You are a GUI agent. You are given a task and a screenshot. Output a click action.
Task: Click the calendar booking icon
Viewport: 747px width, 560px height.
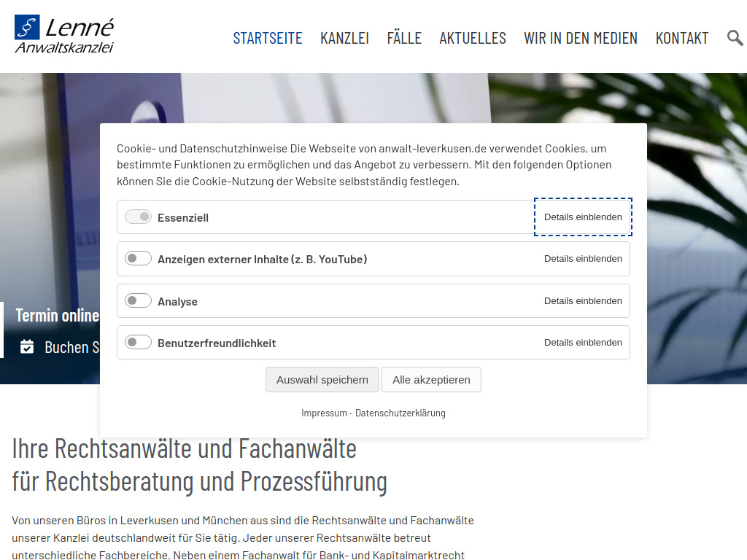coord(27,347)
